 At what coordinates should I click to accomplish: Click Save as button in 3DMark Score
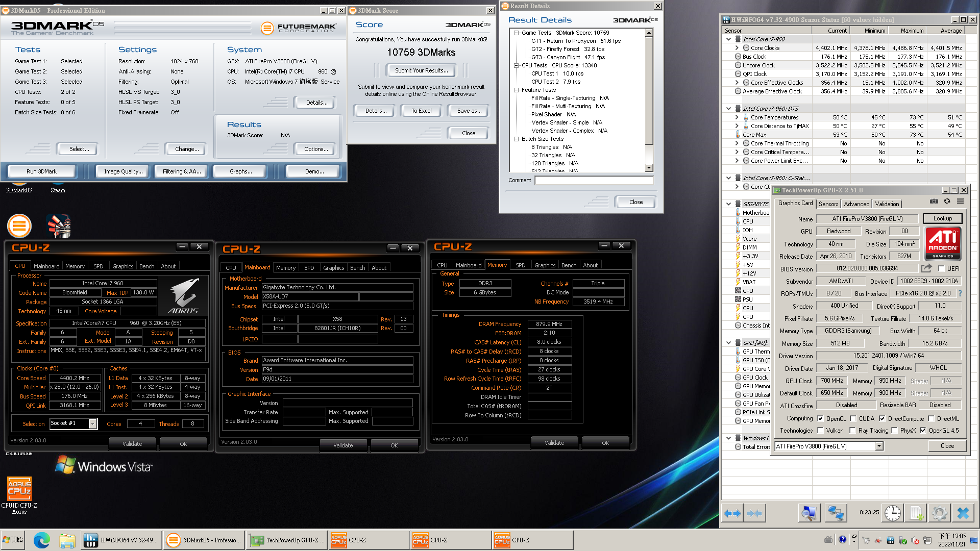tap(469, 111)
